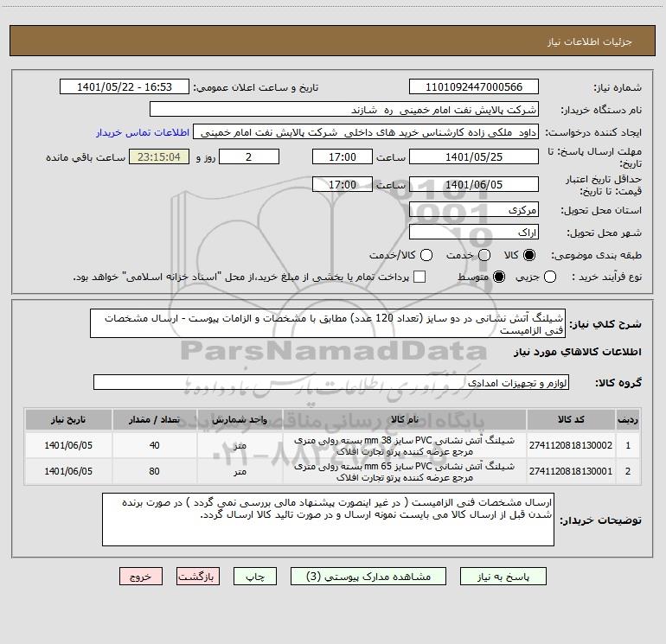
Task: Click the گروه کالا field لوازم و تجهیزات امدادی
Action: [331, 382]
